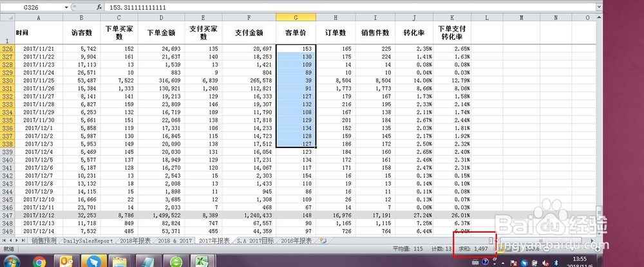Image resolution: width=644 pixels, height=267 pixels.
Task: Open the 2018 & 2017 sheet tab
Action: point(175,241)
